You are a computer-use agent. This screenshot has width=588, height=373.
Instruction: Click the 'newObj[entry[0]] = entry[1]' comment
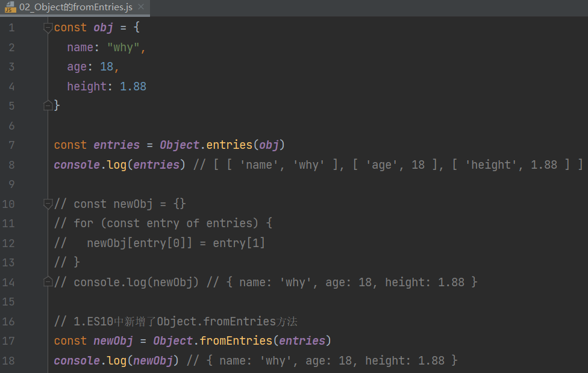(x=160, y=243)
